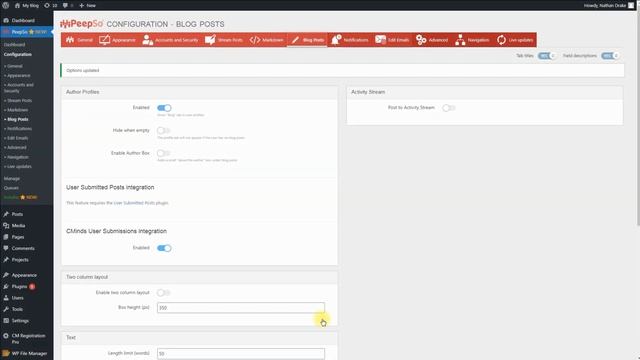Click the Edit Emails envelope icon
The height and width of the screenshot is (360, 640).
(380, 40)
